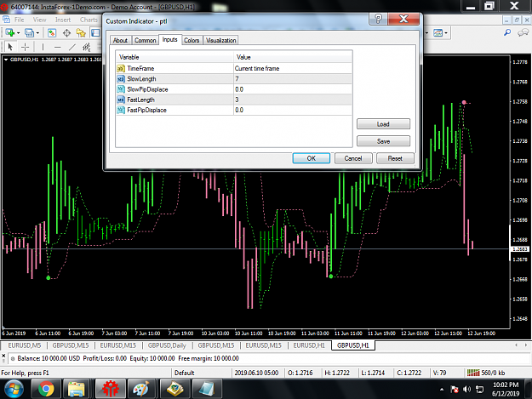This screenshot has height=399, width=532.
Task: Open the Profiles toolbar icon
Action: click(x=29, y=33)
